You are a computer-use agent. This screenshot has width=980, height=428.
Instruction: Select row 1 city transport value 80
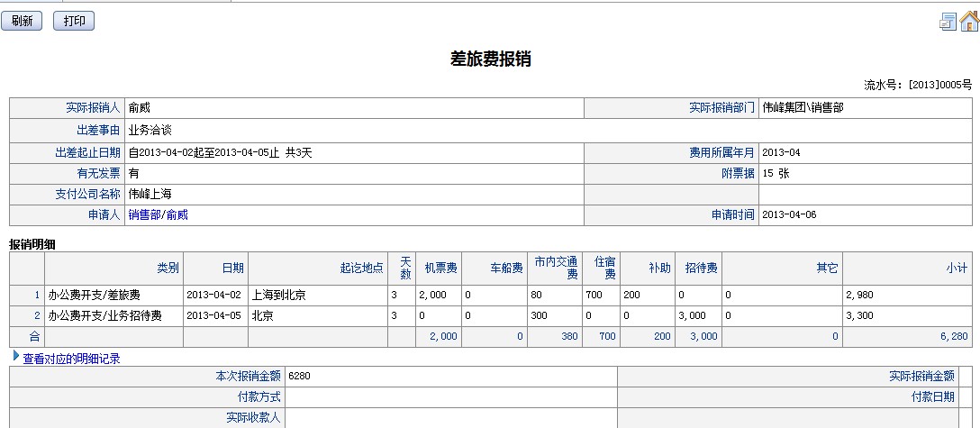[537, 295]
